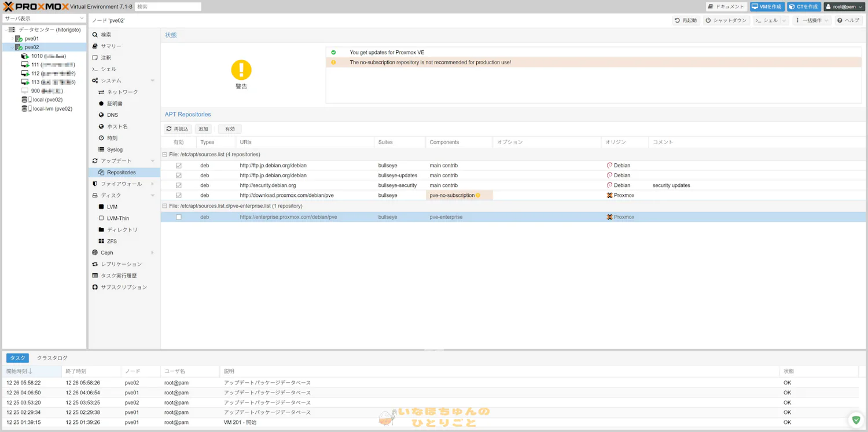This screenshot has height=432, width=868.
Task: Click the local-lvm (pve02) storage icon
Action: click(x=27, y=108)
